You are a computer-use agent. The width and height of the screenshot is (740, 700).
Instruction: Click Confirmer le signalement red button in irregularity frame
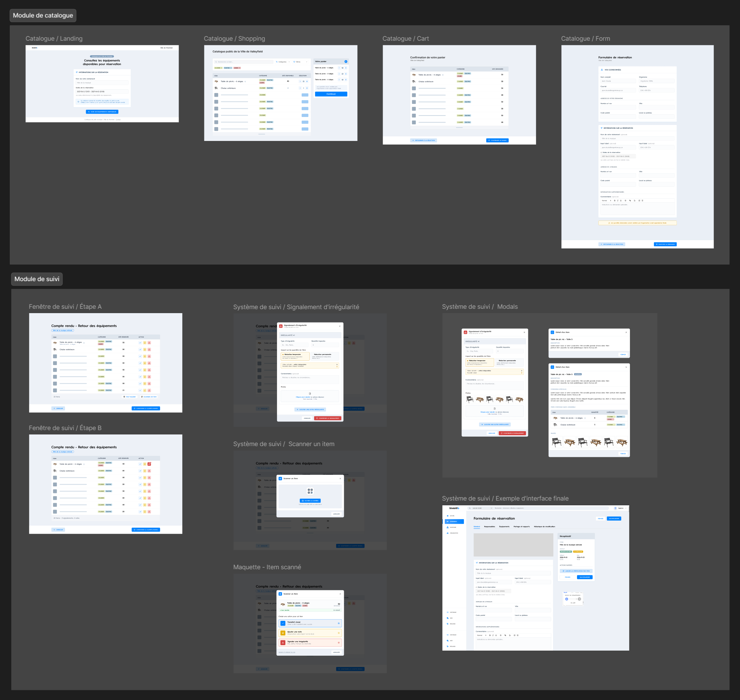point(327,418)
